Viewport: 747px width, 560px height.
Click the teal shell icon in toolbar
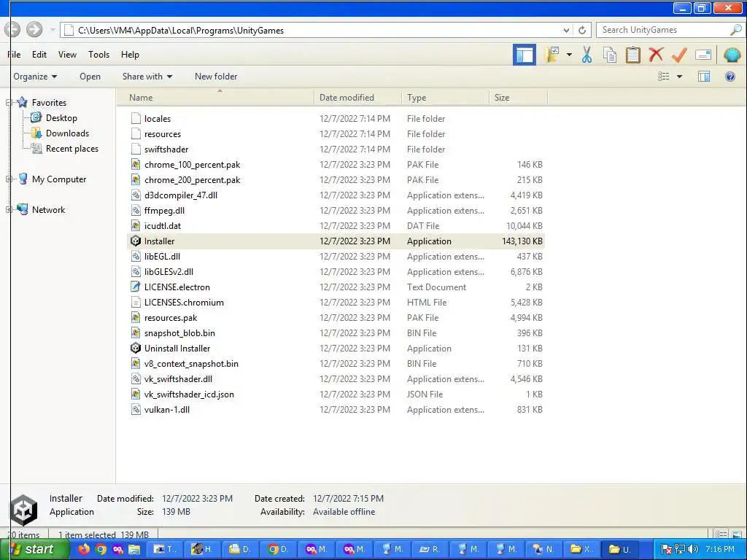point(732,55)
